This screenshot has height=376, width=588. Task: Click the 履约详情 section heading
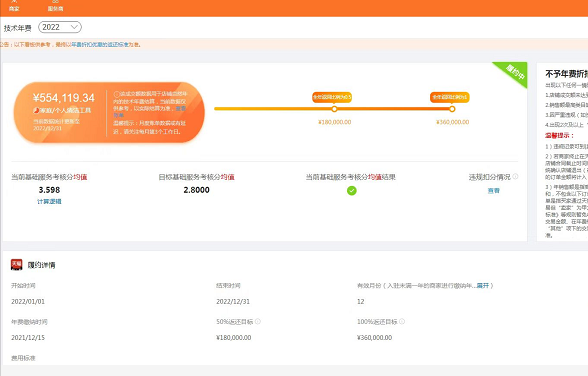pos(41,265)
